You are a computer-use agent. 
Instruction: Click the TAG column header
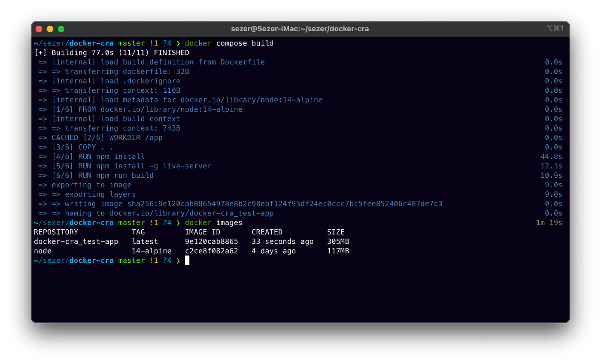138,232
